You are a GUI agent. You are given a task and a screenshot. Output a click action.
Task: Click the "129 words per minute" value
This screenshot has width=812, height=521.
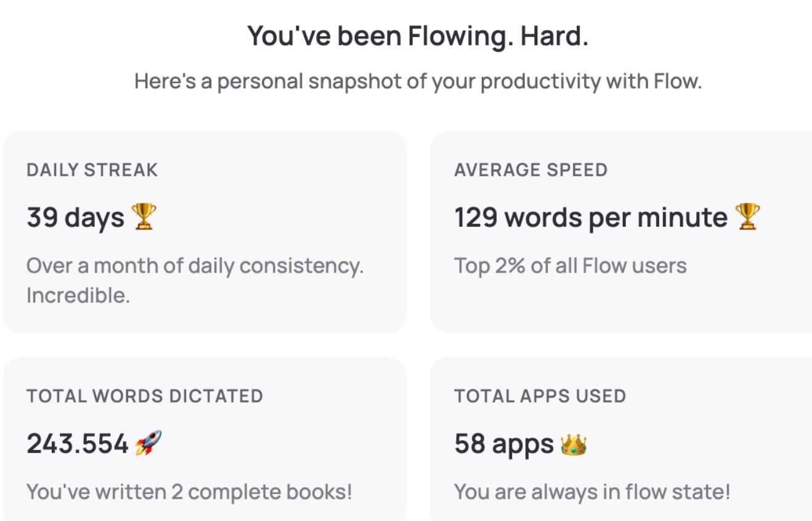590,218
